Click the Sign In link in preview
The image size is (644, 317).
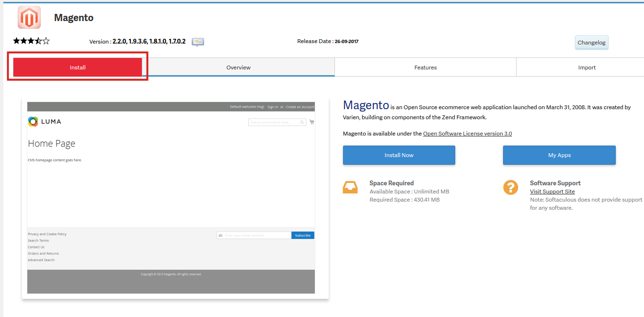[x=273, y=107]
